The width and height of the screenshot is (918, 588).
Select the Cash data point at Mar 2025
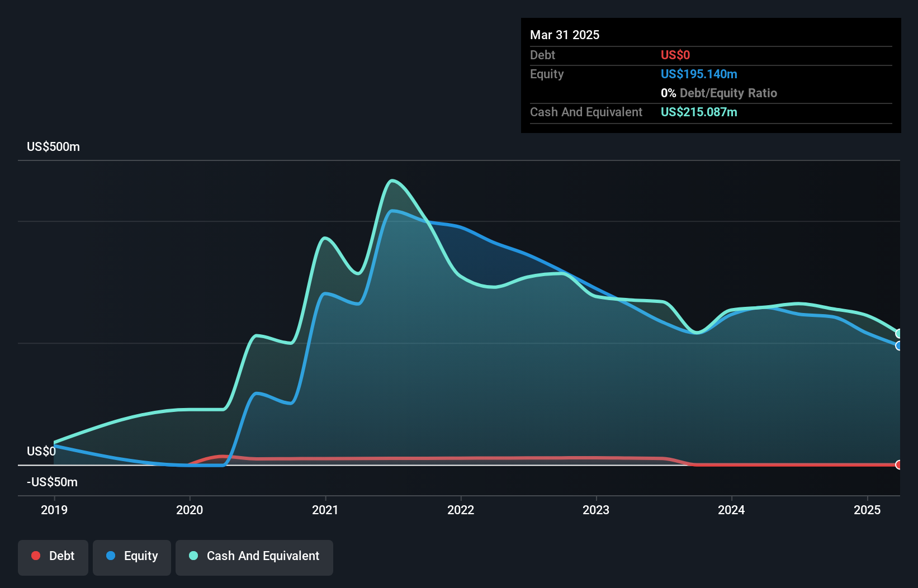tap(899, 334)
